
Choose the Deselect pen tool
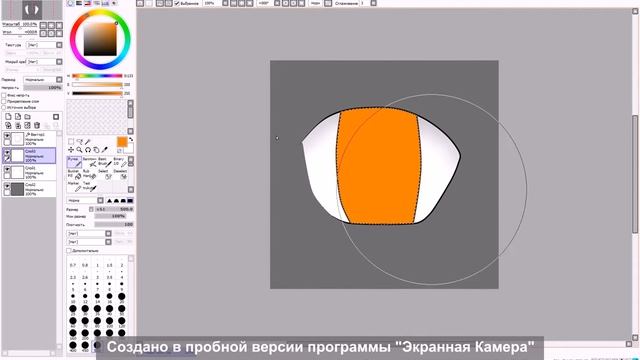(x=120, y=174)
